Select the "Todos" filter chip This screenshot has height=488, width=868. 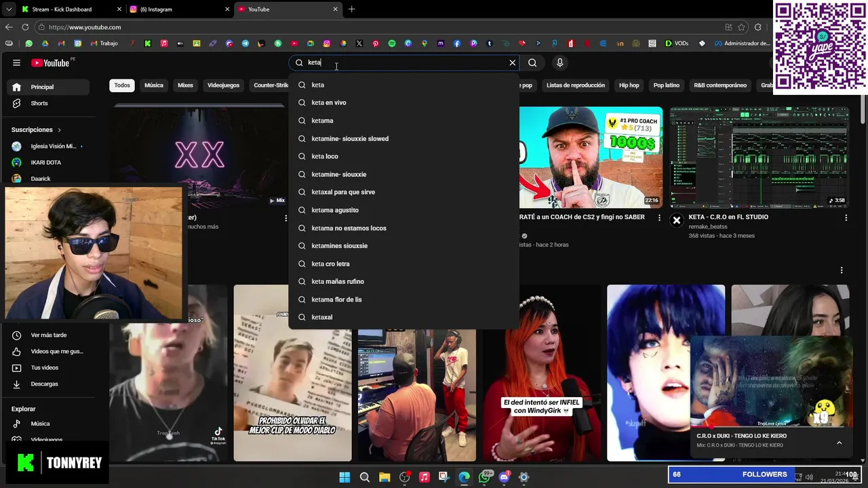click(122, 85)
